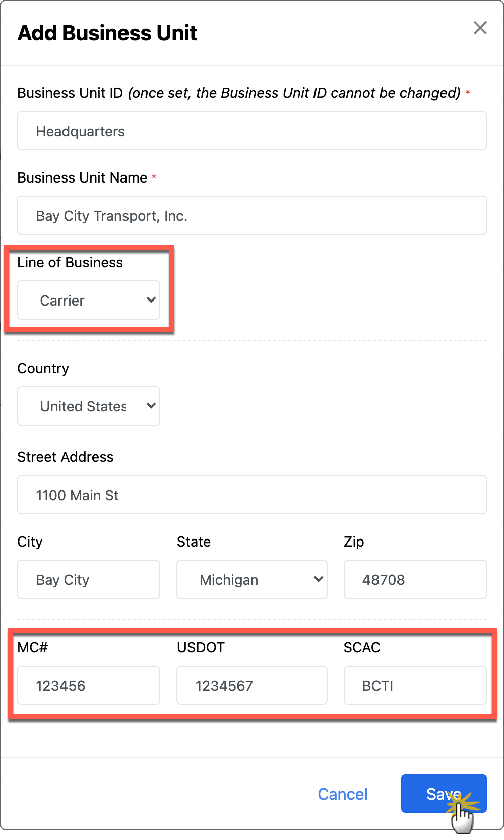Expand the Country dropdown showing United States
This screenshot has height=840, width=504.
89,406
